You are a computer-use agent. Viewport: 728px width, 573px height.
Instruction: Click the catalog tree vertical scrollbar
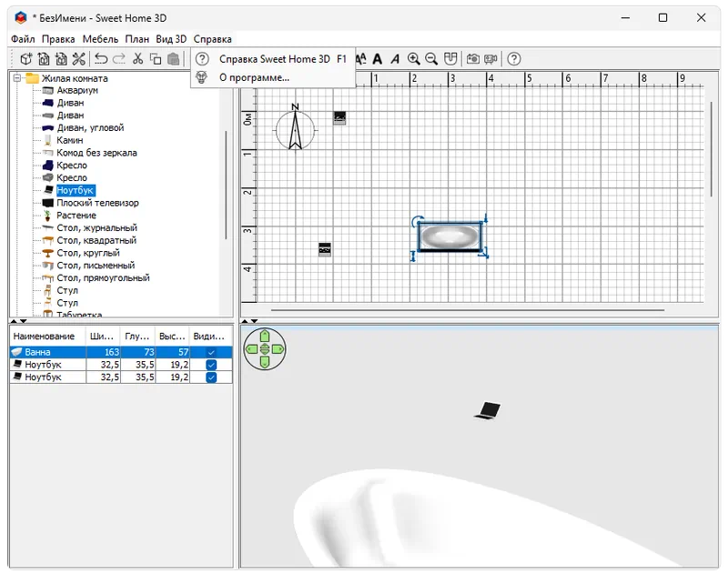click(226, 185)
